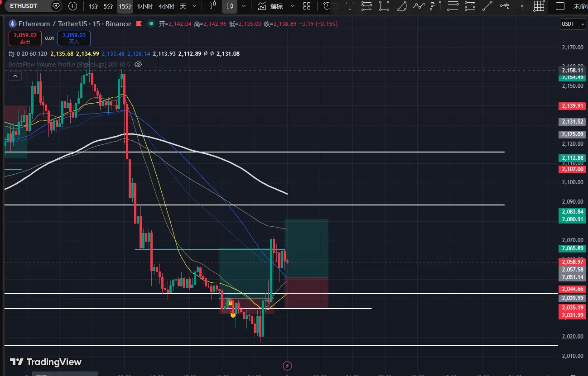Click the red flag icon beside Binance
588x376 pixels.
(x=139, y=24)
